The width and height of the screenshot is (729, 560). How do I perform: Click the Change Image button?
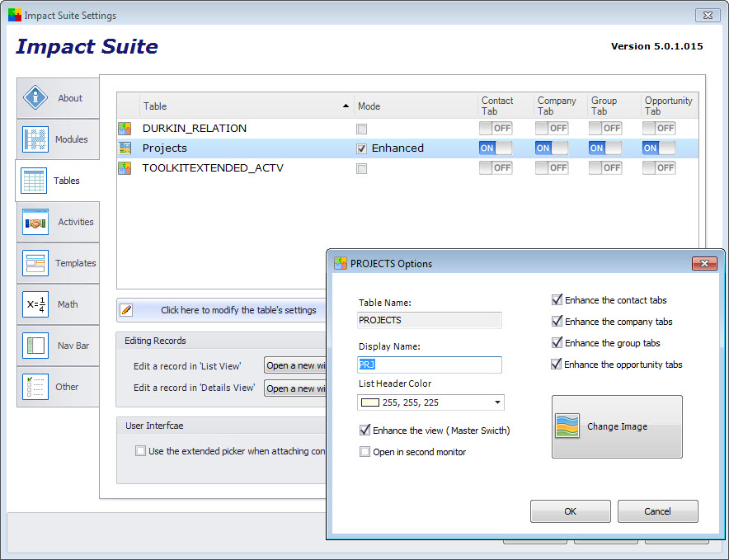[616, 426]
